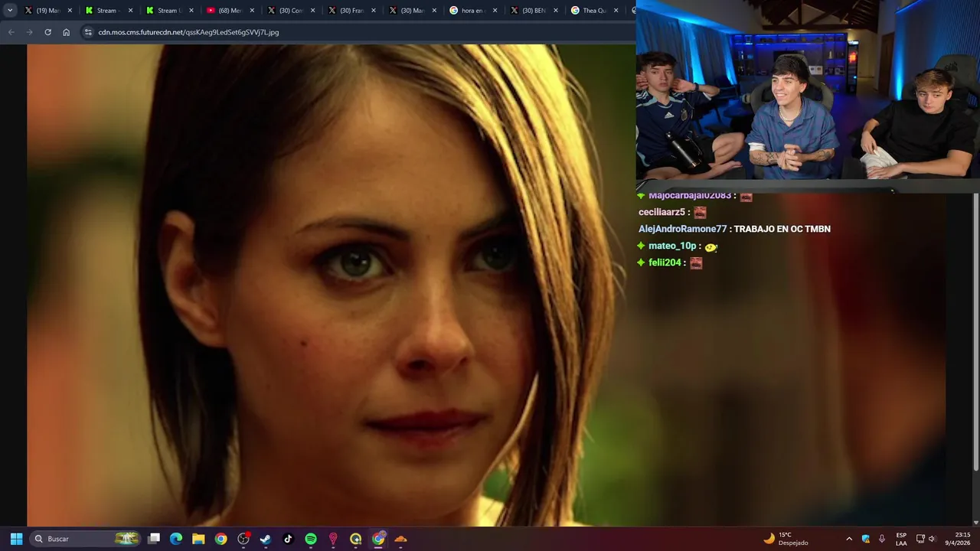Switch to the "(19) Mar" X tab
Viewport: 980px width, 551px height.
point(47,11)
